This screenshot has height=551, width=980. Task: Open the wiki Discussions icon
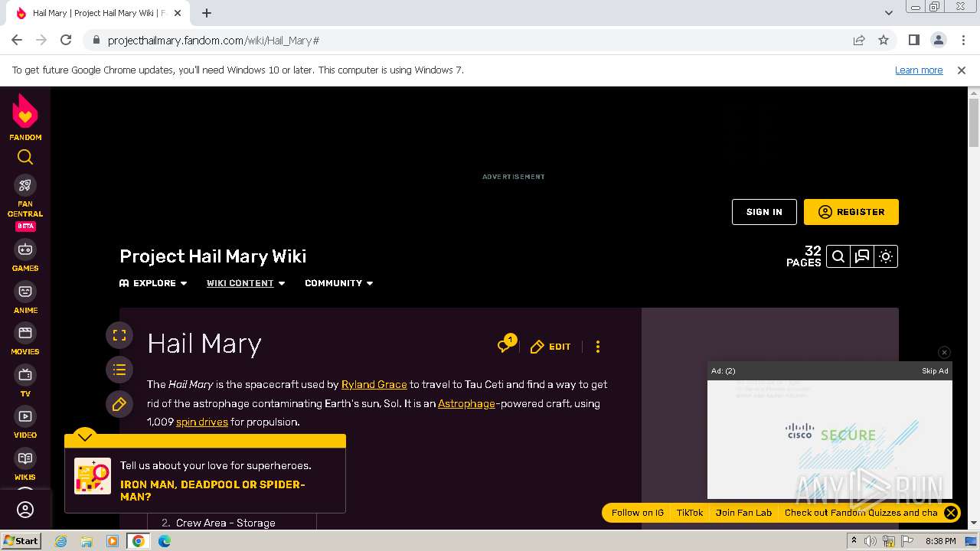click(862, 256)
